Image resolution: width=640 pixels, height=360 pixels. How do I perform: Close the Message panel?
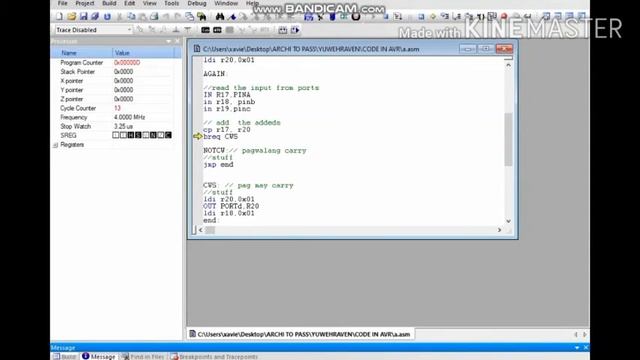(x=586, y=347)
